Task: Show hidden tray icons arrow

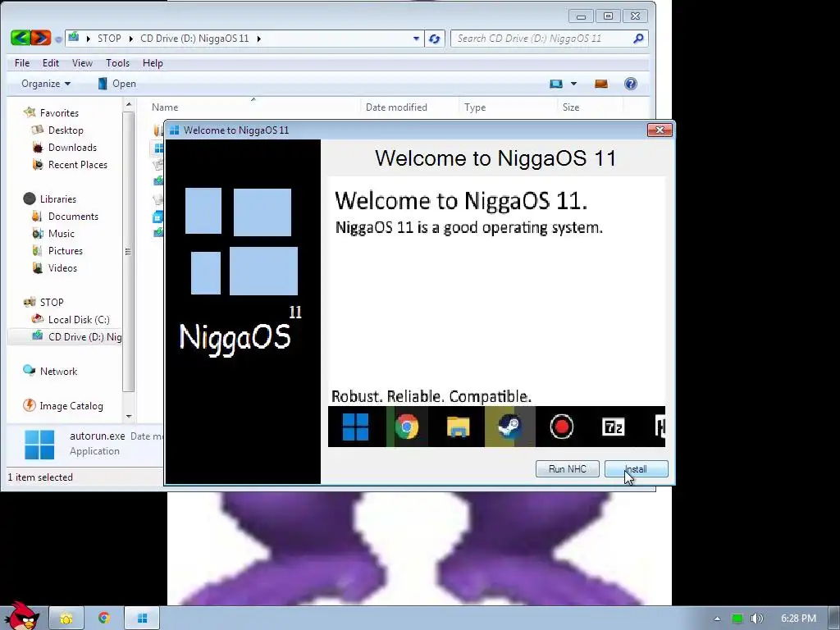Action: coord(717,619)
